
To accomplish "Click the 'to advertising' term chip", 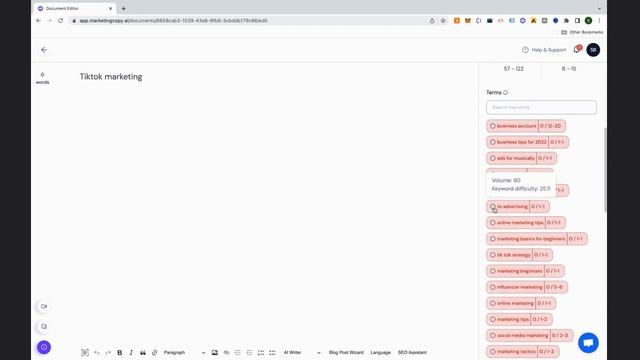I will [x=518, y=207].
